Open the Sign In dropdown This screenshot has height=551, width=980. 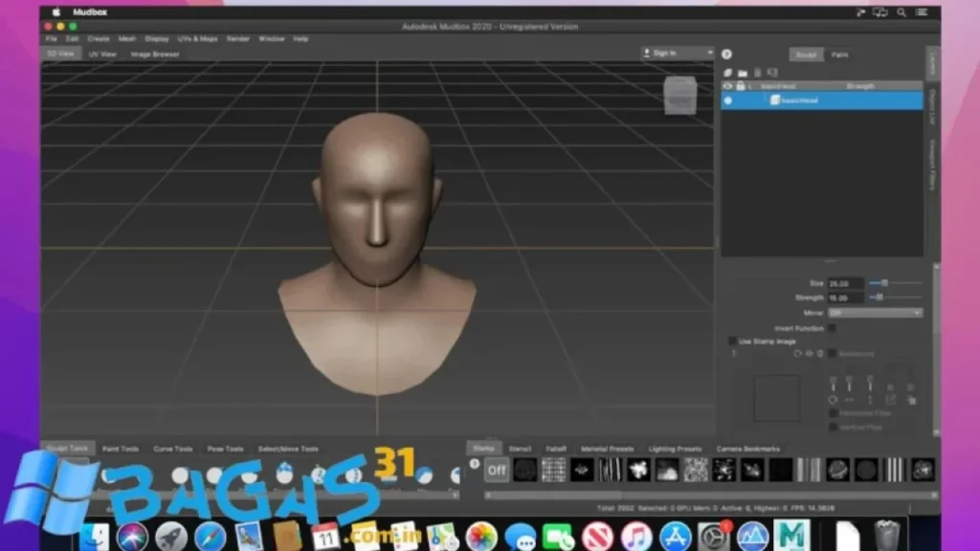678,54
